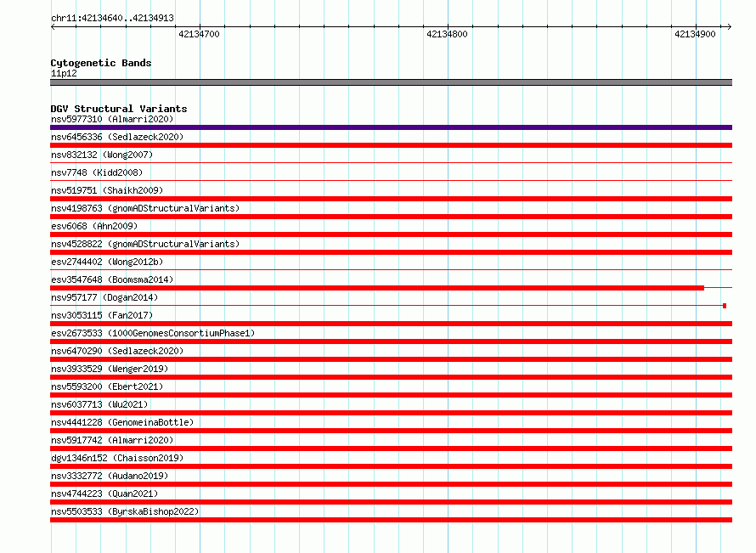Open nsv3053115 (Fan2017) variant label

coord(102,315)
